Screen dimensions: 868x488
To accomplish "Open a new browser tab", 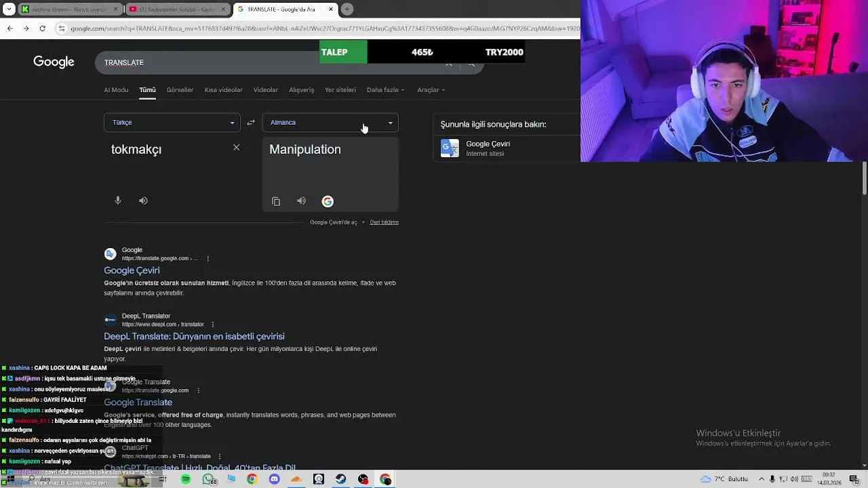I will (x=347, y=9).
